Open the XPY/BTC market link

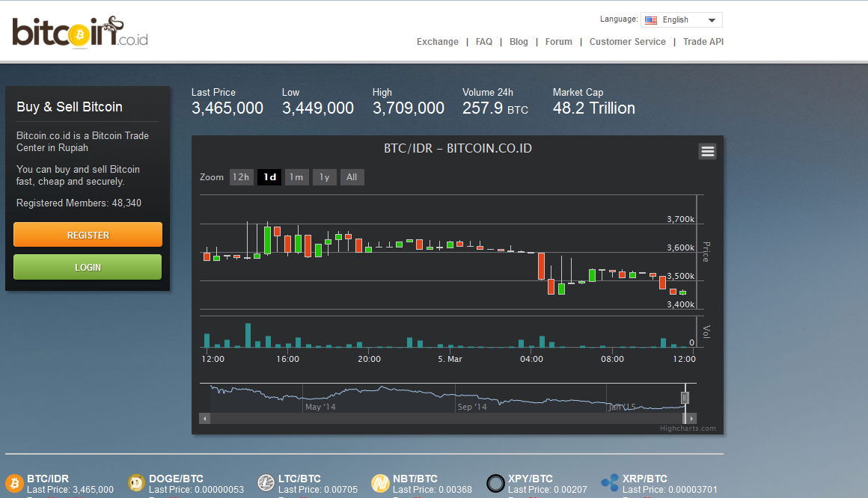pyautogui.click(x=531, y=479)
